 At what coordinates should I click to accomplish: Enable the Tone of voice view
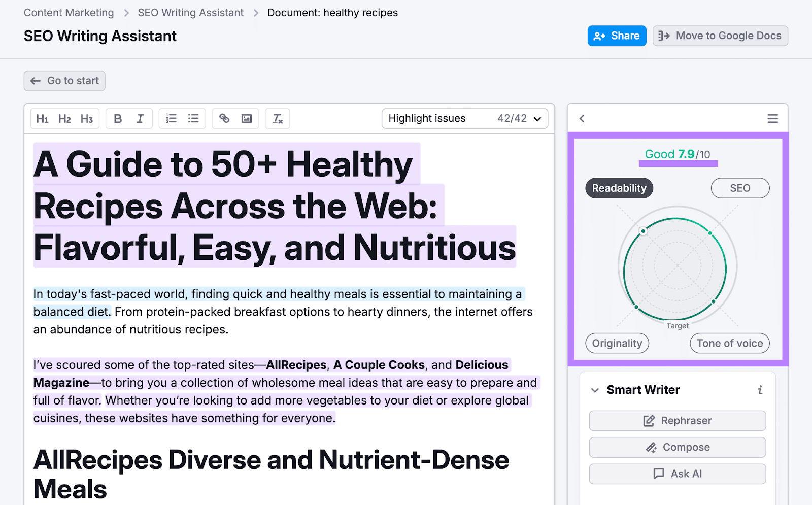coord(729,343)
